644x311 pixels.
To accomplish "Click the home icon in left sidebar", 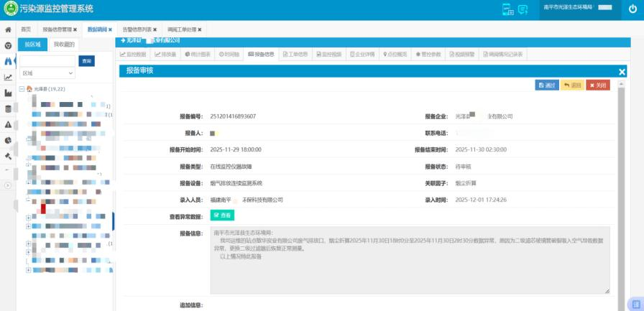I will (x=8, y=30).
